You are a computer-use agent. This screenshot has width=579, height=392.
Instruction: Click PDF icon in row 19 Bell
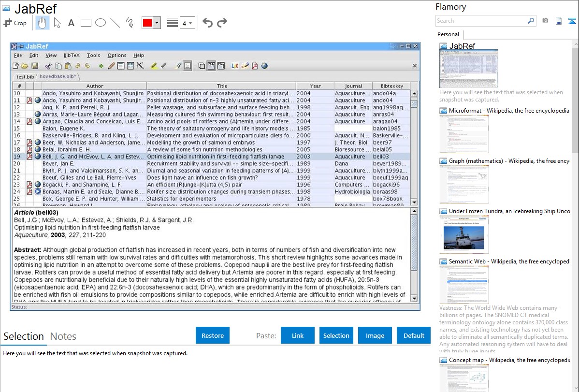29,156
